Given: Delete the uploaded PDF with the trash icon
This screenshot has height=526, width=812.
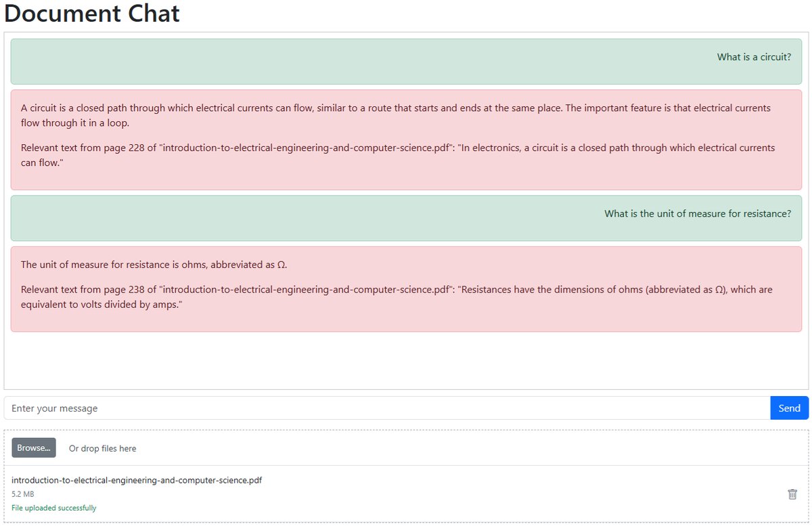Looking at the screenshot, I should point(792,494).
